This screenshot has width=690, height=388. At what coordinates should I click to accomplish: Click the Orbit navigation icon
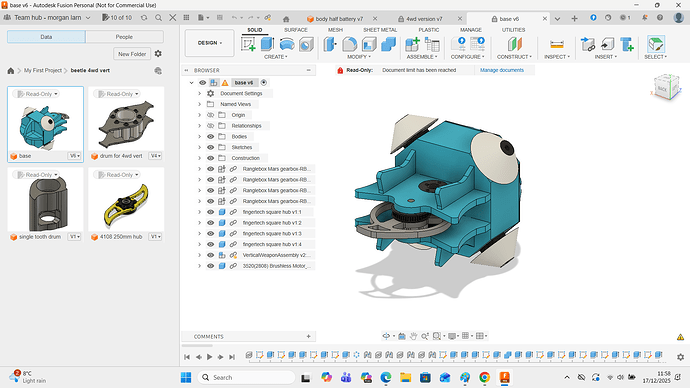point(386,336)
